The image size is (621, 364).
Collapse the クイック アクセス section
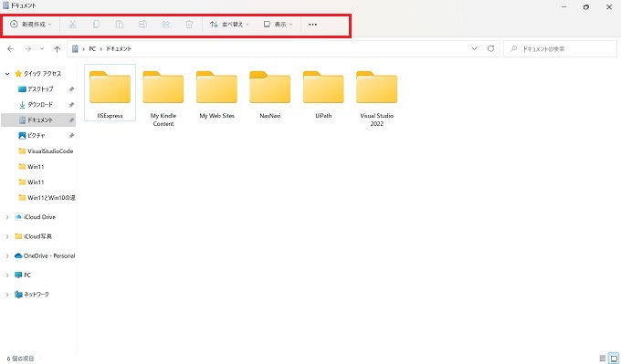pyautogui.click(x=7, y=74)
